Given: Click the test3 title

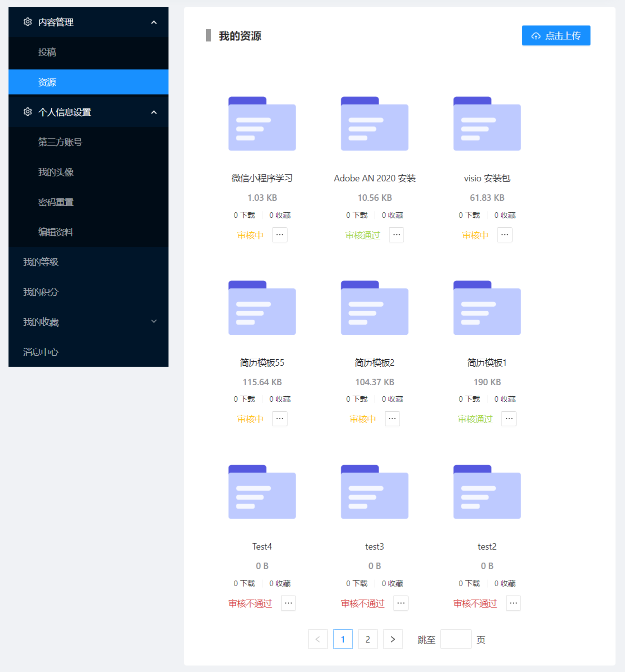Looking at the screenshot, I should click(x=374, y=547).
